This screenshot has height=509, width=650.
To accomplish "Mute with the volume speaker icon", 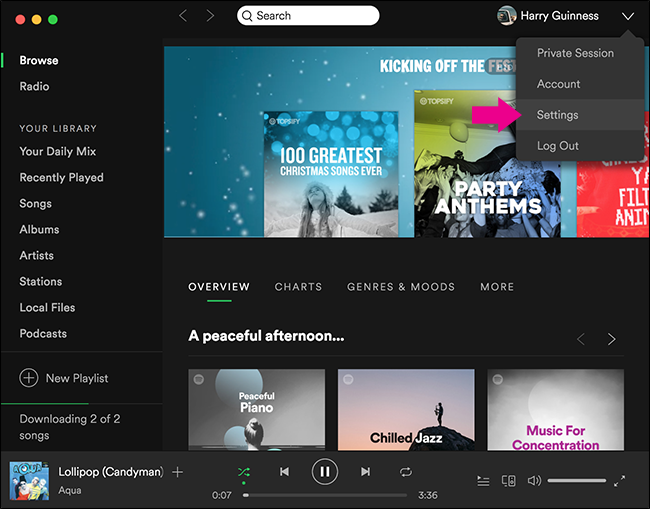I will (x=534, y=481).
